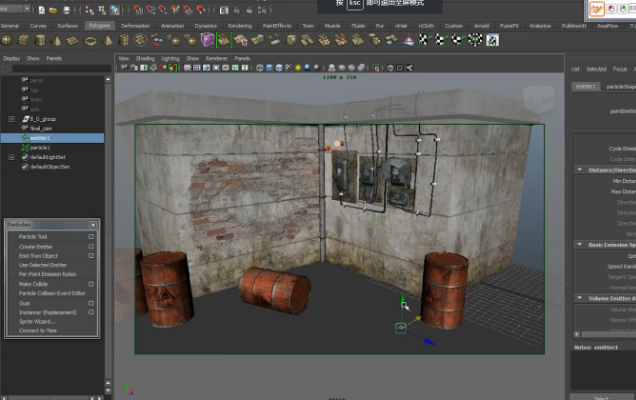Expand the defaultLightSet node
636x400 pixels.
tap(11, 157)
